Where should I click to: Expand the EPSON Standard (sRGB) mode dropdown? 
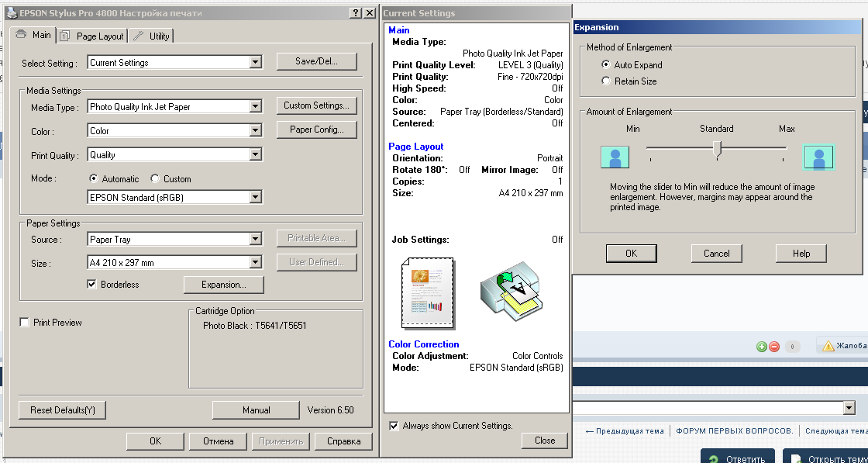tap(255, 197)
